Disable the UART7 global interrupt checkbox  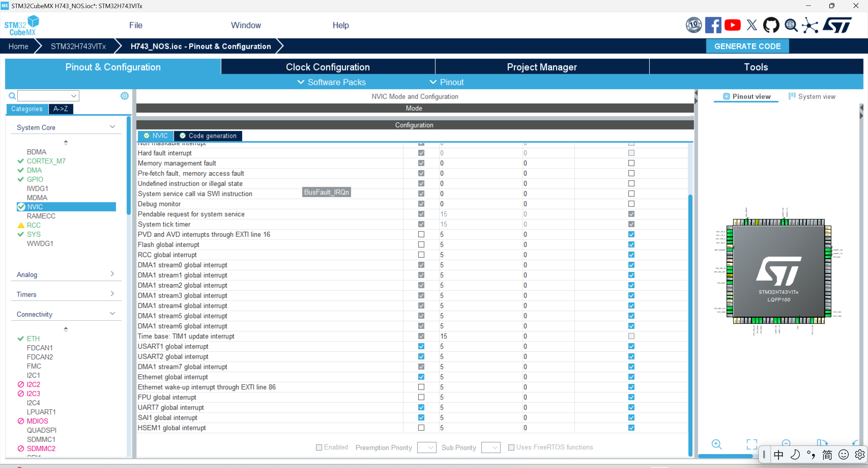421,407
